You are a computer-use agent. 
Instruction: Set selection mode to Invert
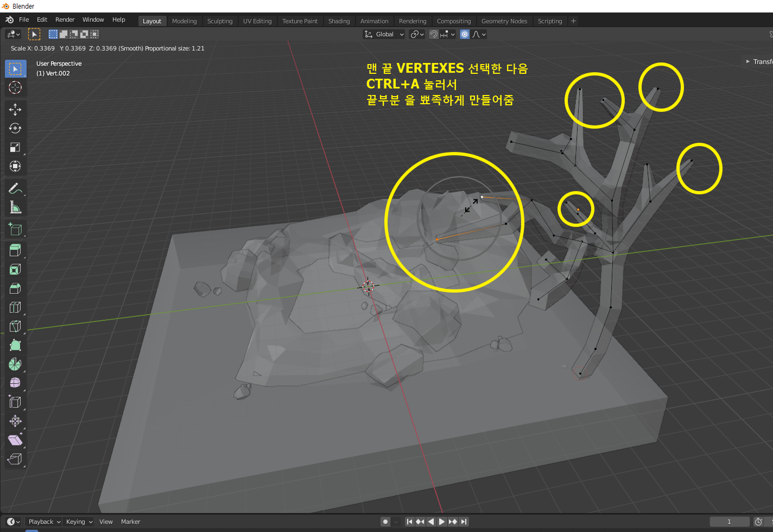pyautogui.click(x=84, y=34)
